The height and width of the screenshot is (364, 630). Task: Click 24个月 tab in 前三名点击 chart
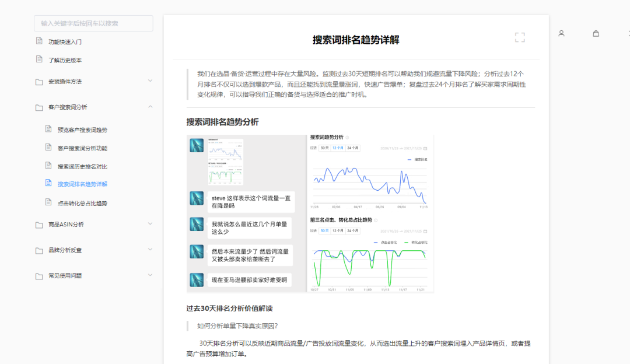point(353,230)
